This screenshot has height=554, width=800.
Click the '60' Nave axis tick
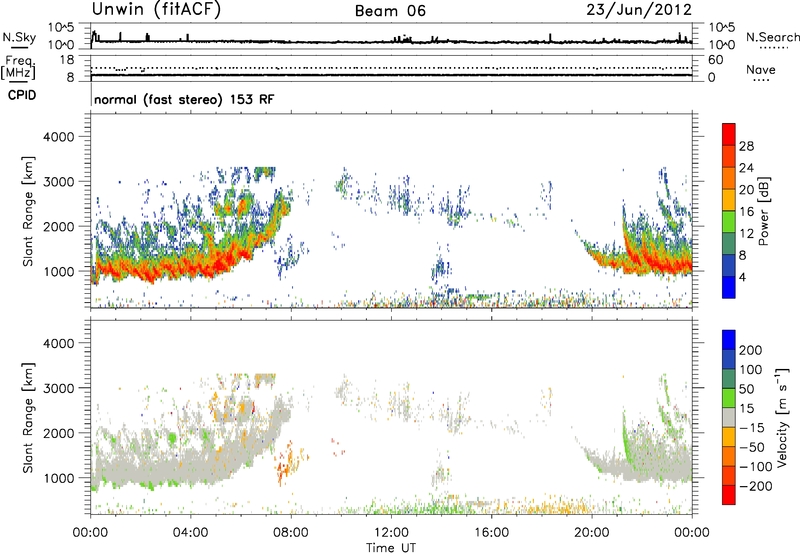click(715, 60)
